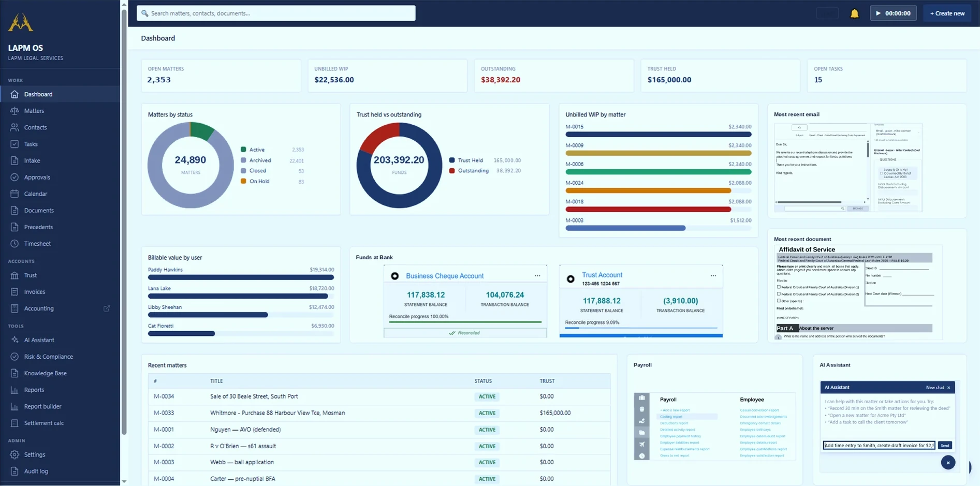Start a New chat in AI Assistant
This screenshot has width=980, height=486.
[934, 387]
